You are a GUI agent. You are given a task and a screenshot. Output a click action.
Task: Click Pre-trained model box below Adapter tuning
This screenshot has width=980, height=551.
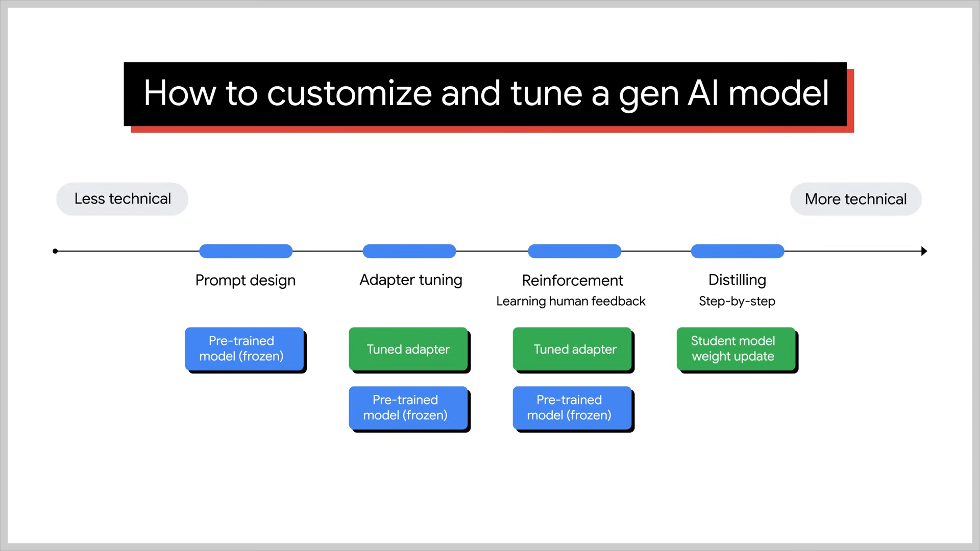point(408,408)
